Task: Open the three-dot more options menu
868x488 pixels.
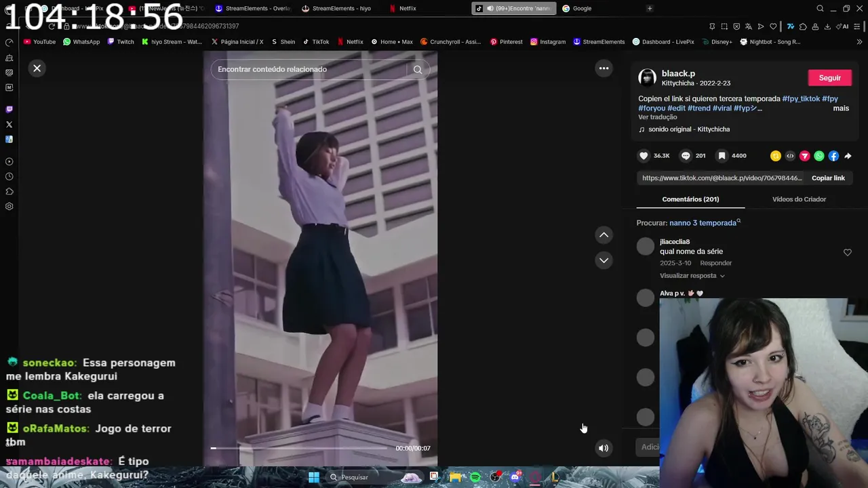Action: [x=604, y=68]
